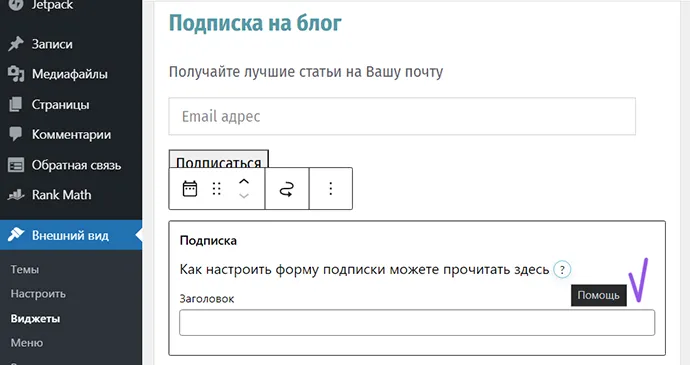Screen dimensions: 690x365
Task: Click the drag handle dots icon
Action: (216, 188)
